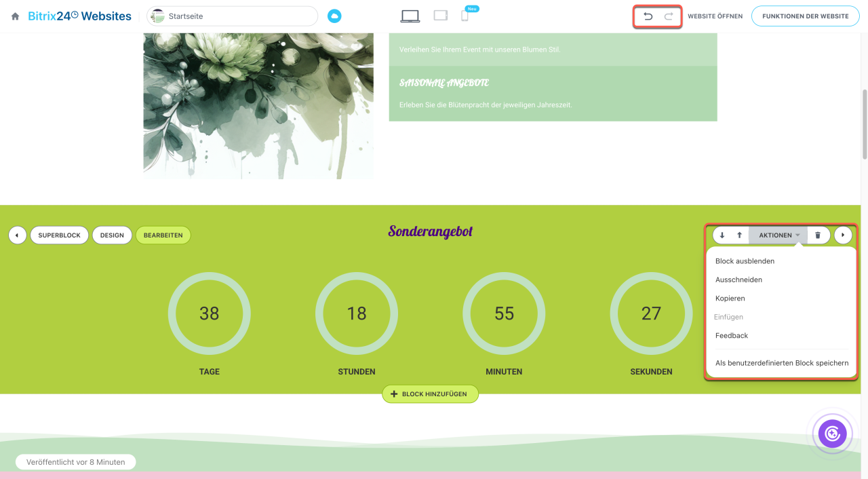Expand right block panel arrow
The image size is (868, 479).
click(x=843, y=235)
